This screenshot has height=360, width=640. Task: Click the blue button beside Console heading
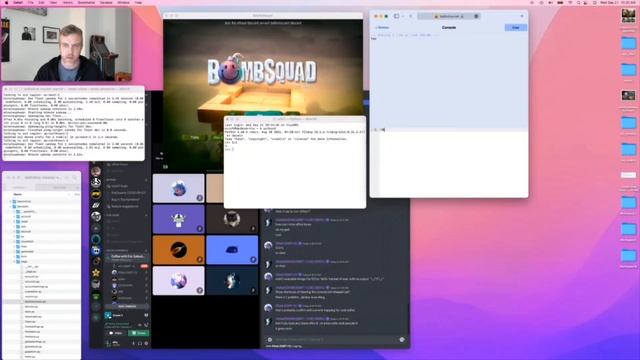click(x=516, y=27)
